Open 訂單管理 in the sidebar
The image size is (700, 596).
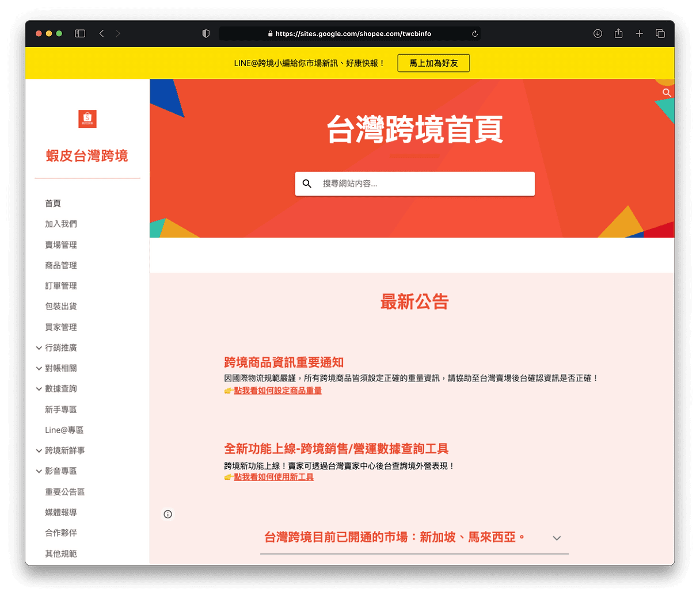61,286
